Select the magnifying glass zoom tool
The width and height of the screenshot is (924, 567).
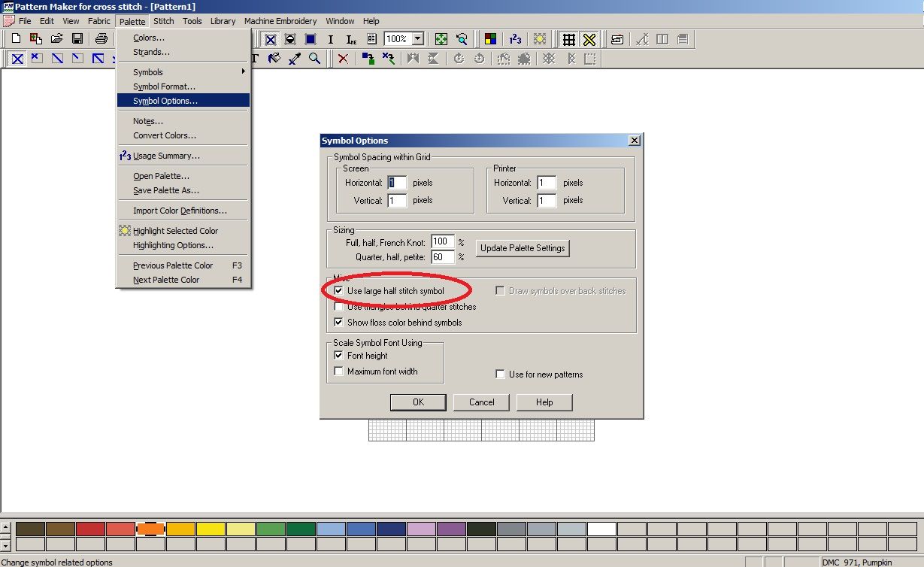point(315,58)
